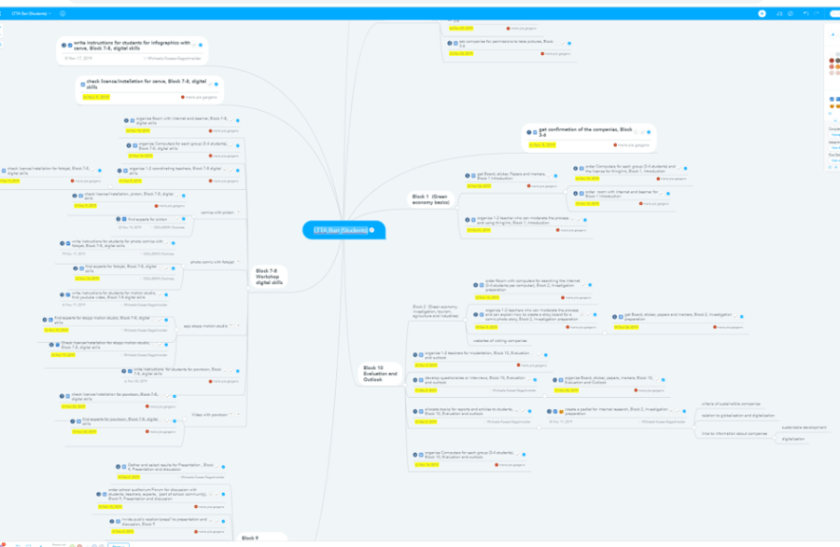Click blue dot on 'write instructions for infographics' node

200,46
